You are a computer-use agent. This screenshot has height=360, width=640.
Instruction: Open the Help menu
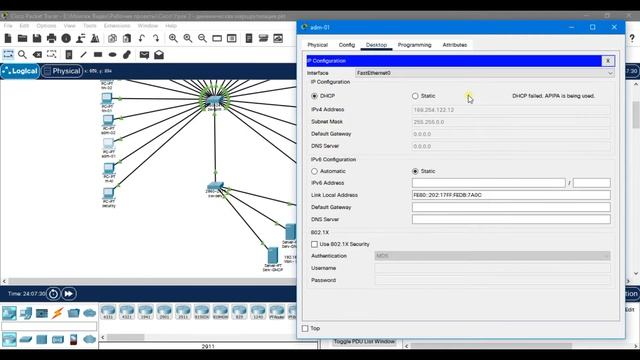click(x=171, y=26)
